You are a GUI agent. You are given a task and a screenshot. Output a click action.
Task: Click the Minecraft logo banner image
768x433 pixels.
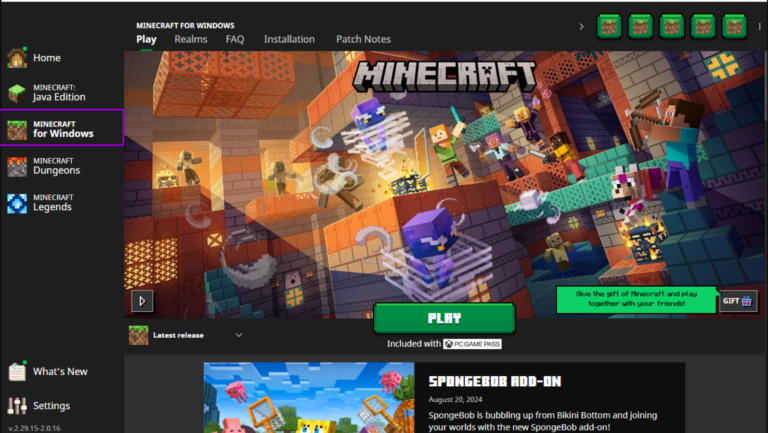click(444, 76)
